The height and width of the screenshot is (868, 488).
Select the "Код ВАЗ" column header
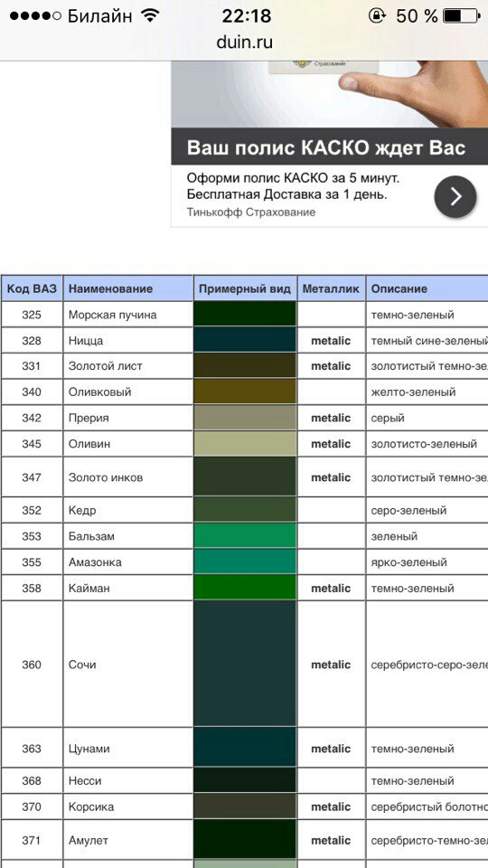(32, 288)
